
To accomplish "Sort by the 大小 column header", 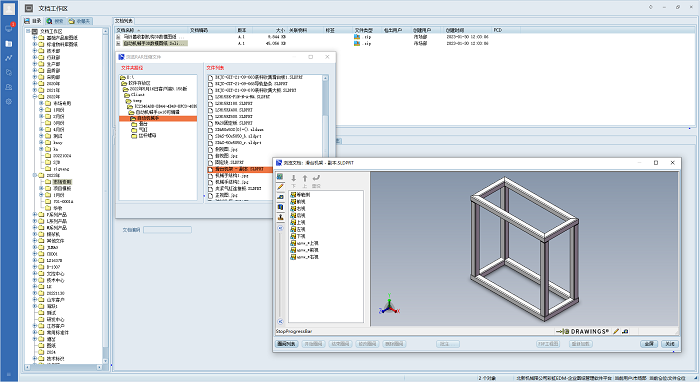I will click(x=269, y=30).
